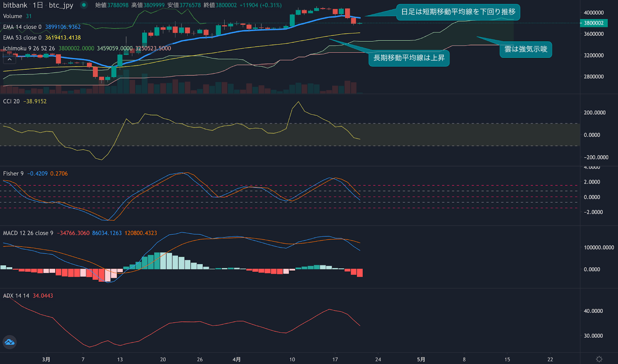The width and height of the screenshot is (618, 364).
Task: Click the 雲は強気示唆 annotation callout
Action: [526, 49]
